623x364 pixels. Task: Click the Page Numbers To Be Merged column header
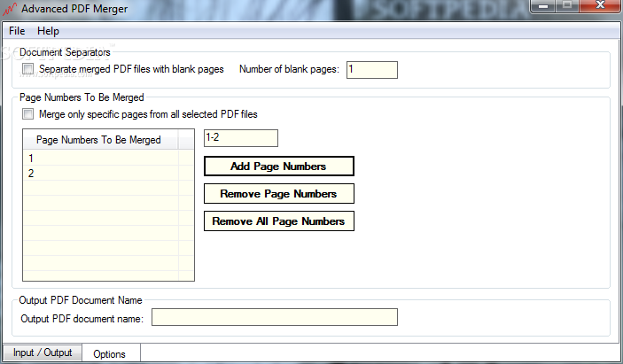click(x=100, y=140)
